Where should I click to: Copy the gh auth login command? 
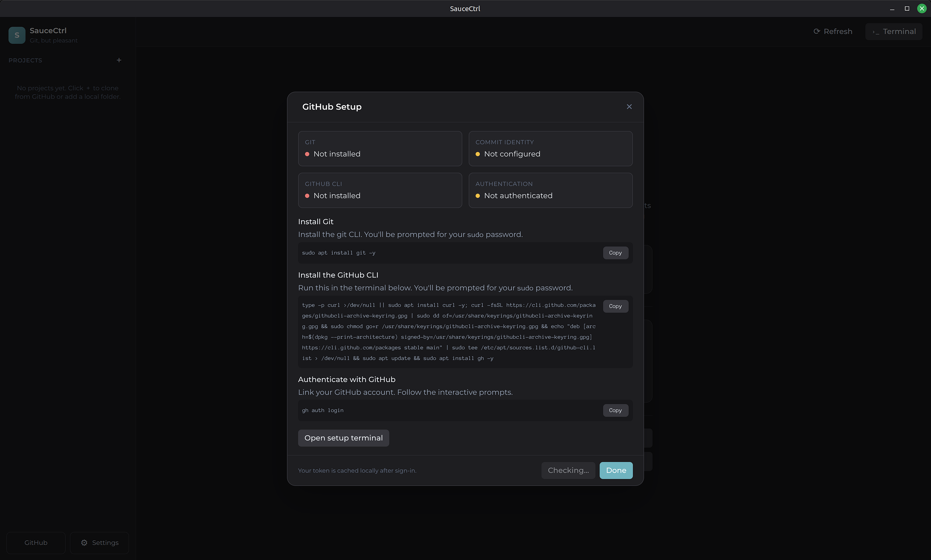[x=615, y=410]
